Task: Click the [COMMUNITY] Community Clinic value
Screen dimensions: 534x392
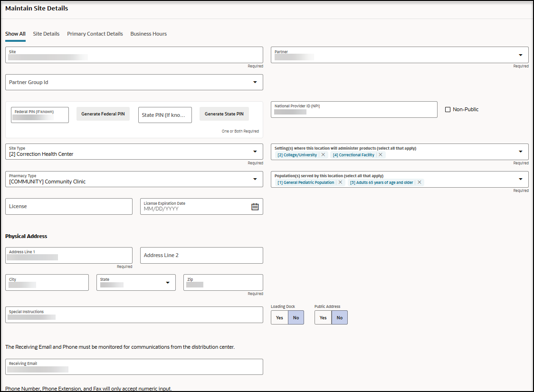Action: pos(48,182)
